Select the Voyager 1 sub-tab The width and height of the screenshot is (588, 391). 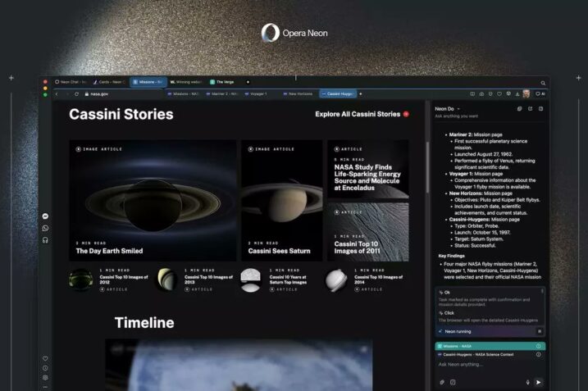(256, 94)
